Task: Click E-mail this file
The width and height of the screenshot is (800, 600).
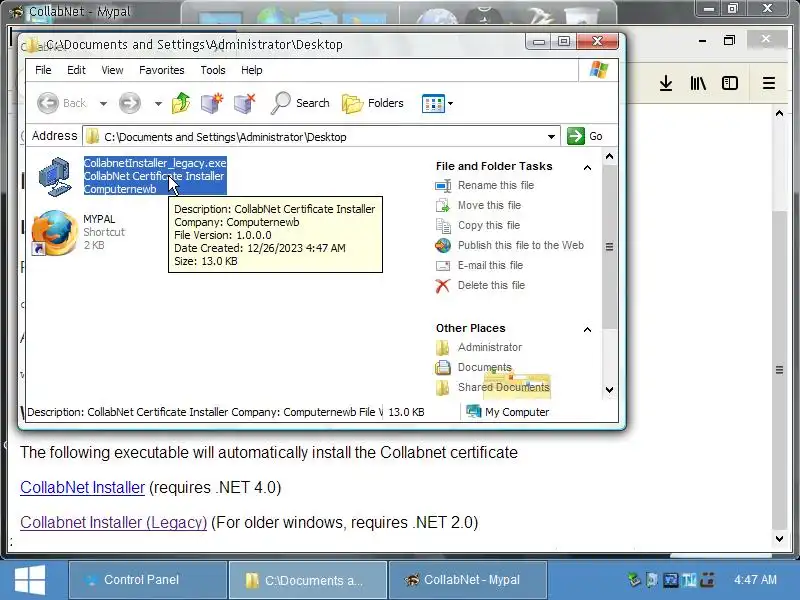Action: click(490, 265)
